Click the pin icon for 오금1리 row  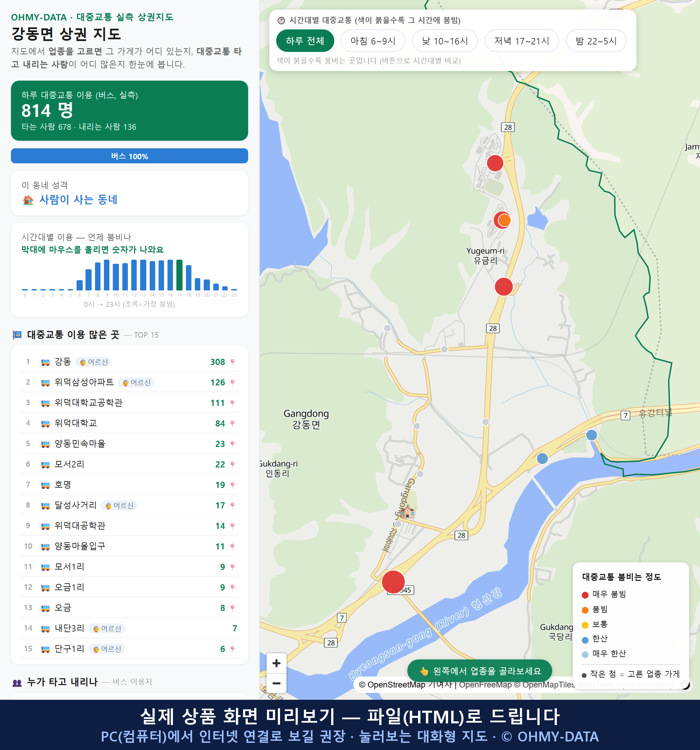tap(232, 587)
